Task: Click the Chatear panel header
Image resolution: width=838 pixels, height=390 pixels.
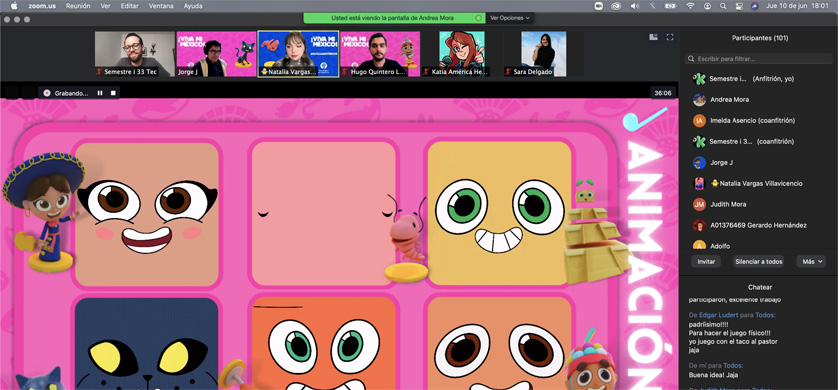Action: click(759, 287)
